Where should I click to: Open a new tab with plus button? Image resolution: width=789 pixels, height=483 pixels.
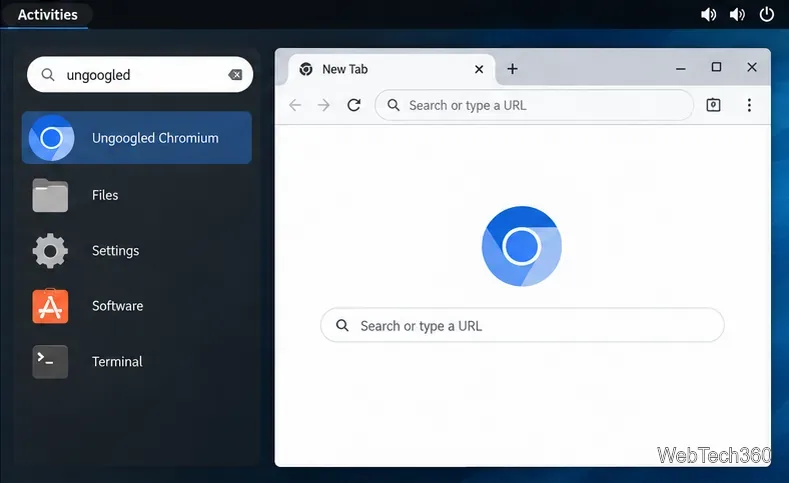pyautogui.click(x=512, y=69)
